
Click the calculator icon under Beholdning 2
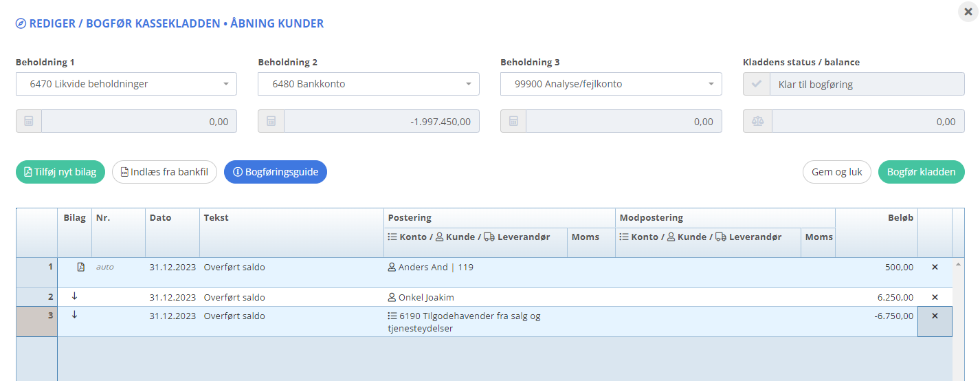[271, 121]
